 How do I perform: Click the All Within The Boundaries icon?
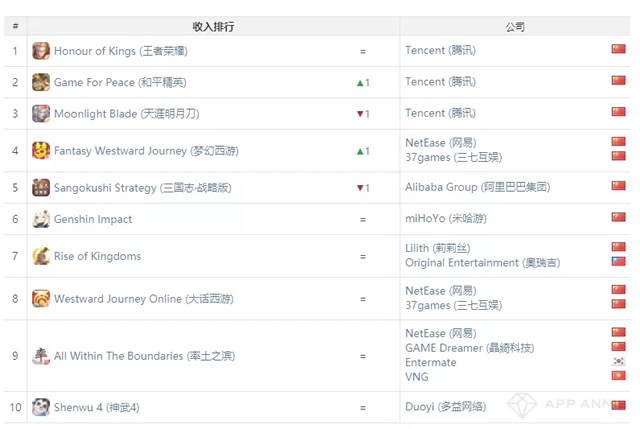[41, 355]
